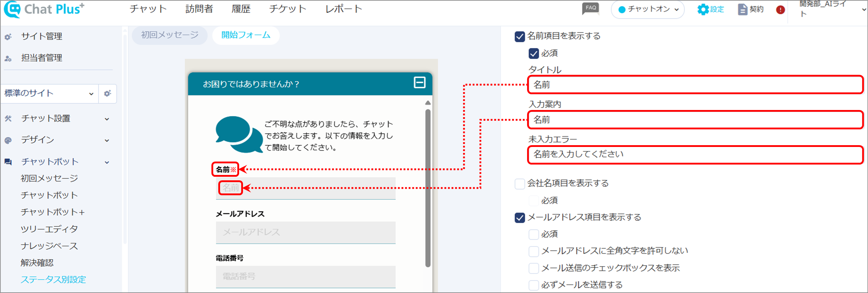Expand the デザイン section

107,141
